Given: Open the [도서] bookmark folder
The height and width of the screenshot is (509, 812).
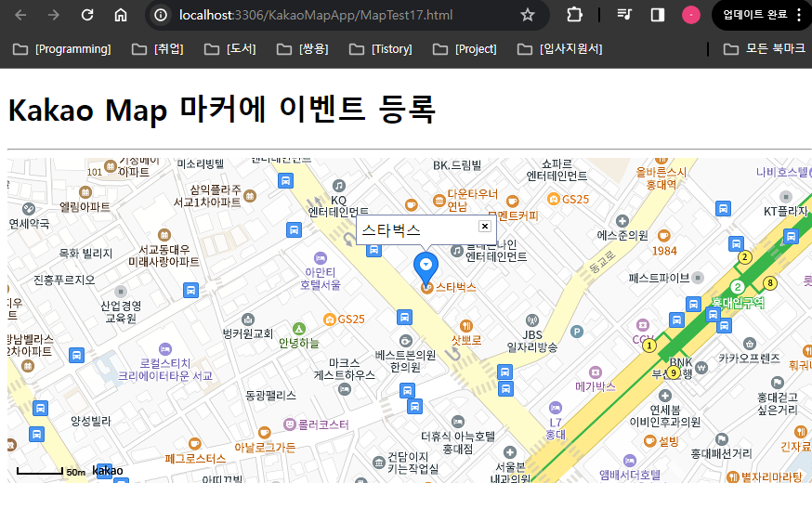Looking at the screenshot, I should coord(229,49).
